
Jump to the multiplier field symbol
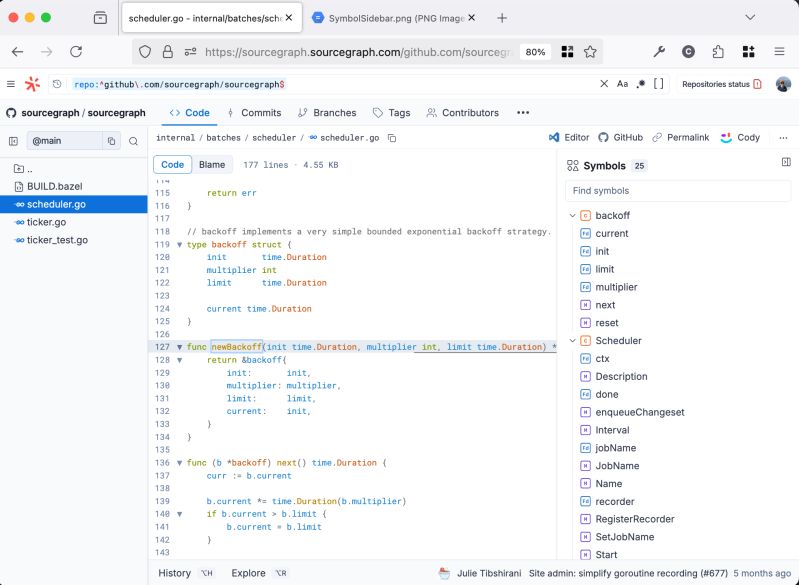tap(617, 287)
